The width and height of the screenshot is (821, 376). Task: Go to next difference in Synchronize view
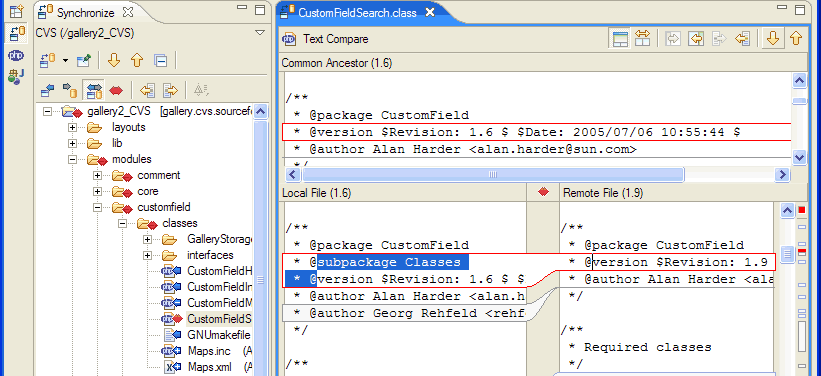point(114,61)
